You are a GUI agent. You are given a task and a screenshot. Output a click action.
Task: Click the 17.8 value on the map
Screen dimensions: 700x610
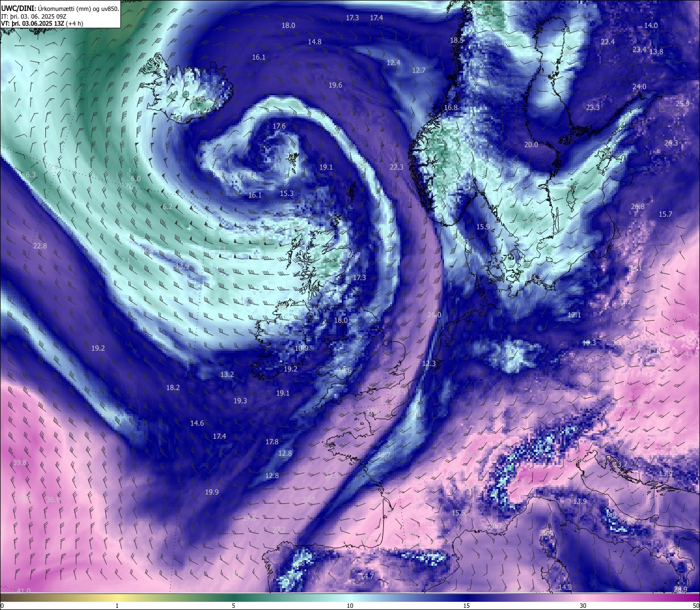(272, 441)
